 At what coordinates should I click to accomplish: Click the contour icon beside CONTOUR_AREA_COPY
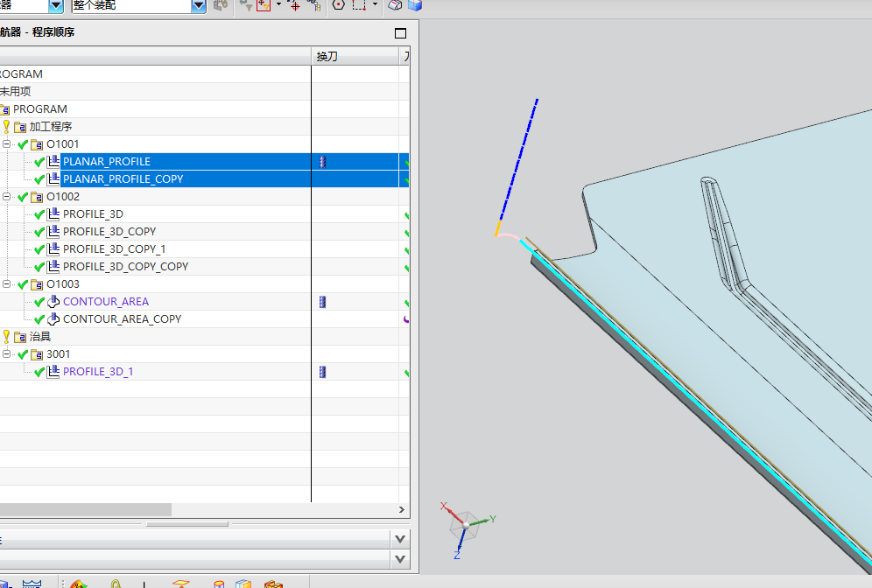click(53, 319)
